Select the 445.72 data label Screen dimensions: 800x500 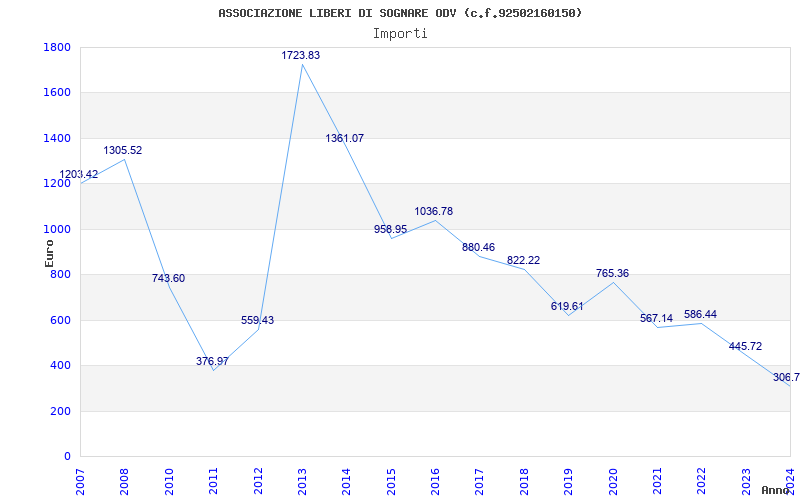click(x=745, y=346)
